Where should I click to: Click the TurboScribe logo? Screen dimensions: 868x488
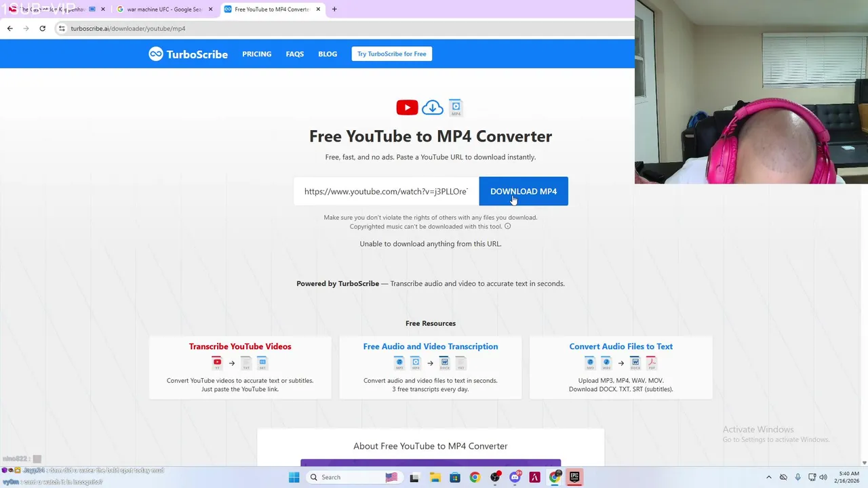pyautogui.click(x=188, y=54)
